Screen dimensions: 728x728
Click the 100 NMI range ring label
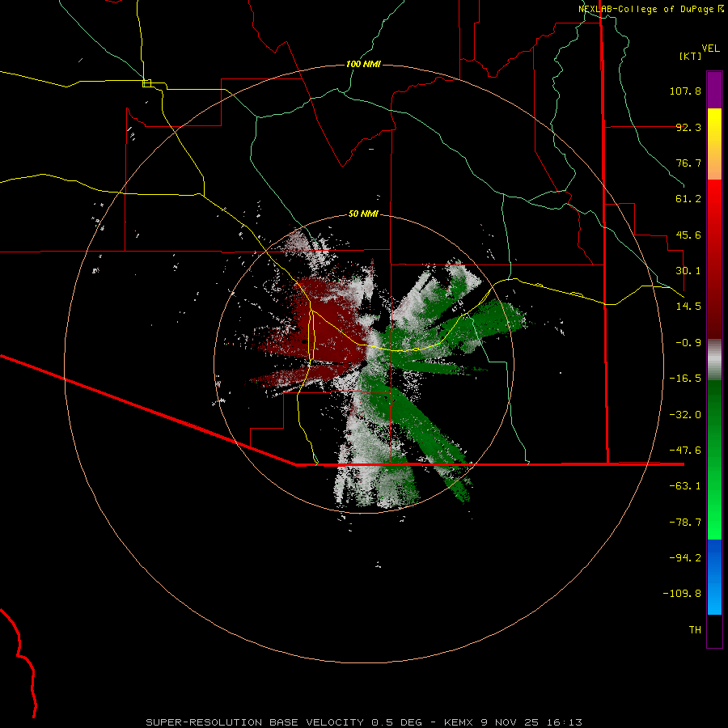click(x=363, y=64)
